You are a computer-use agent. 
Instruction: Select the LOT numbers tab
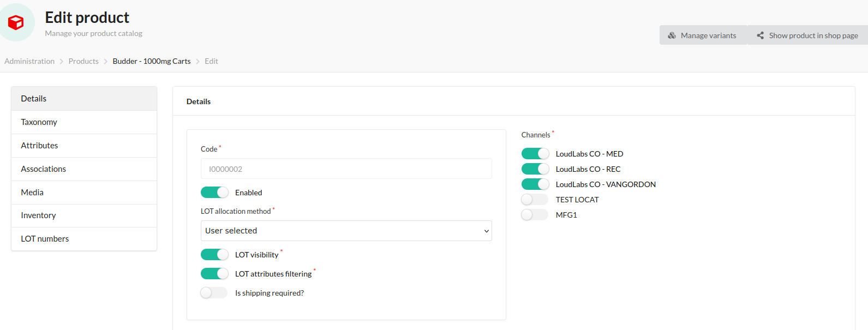(45, 239)
